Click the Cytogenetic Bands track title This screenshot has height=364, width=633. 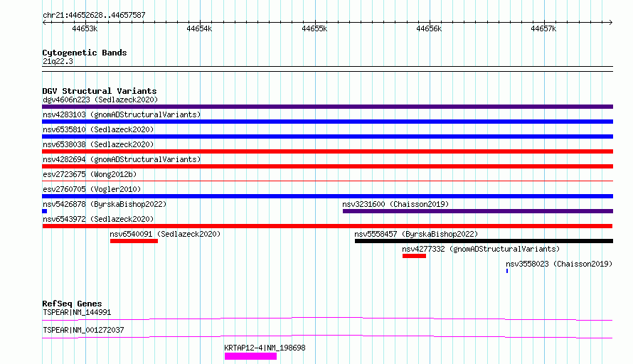click(x=85, y=53)
